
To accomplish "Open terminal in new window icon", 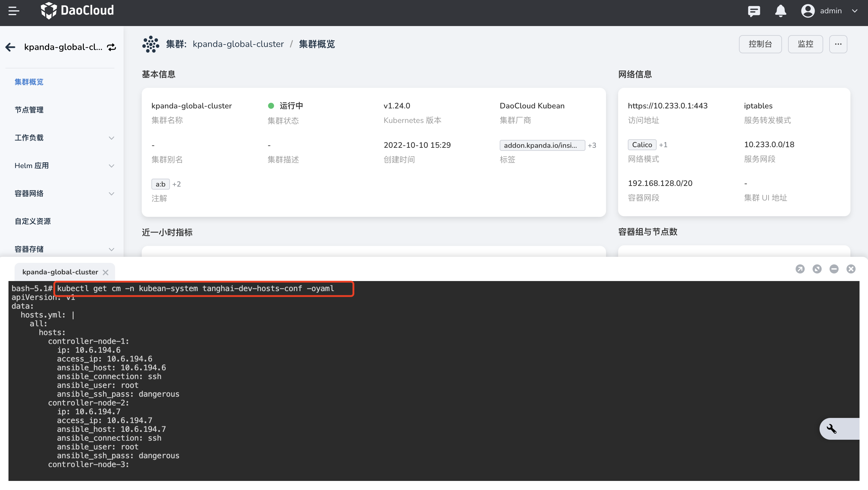I will coord(800,269).
